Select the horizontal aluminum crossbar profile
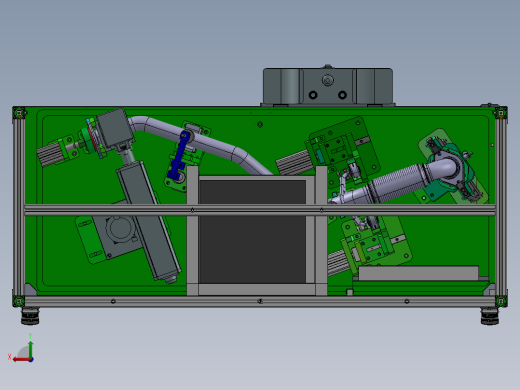 point(260,210)
